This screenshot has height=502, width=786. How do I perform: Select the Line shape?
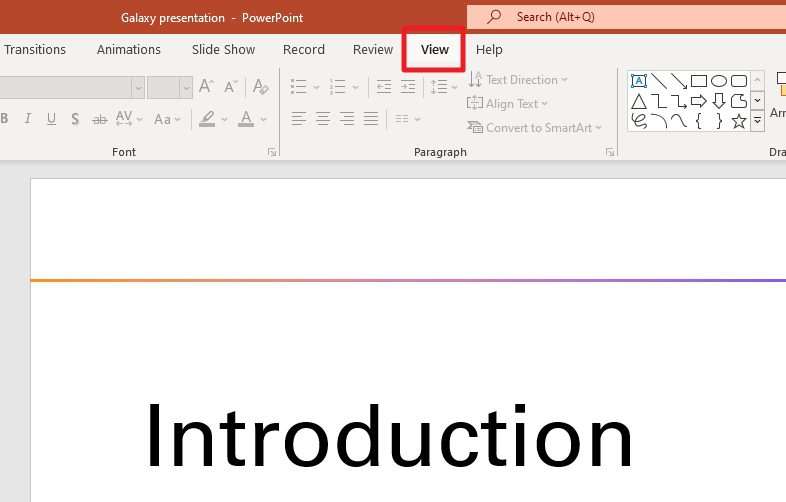pos(659,81)
